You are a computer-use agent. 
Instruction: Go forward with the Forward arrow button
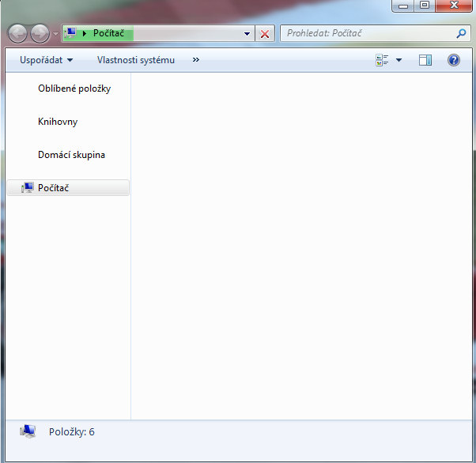(40, 33)
